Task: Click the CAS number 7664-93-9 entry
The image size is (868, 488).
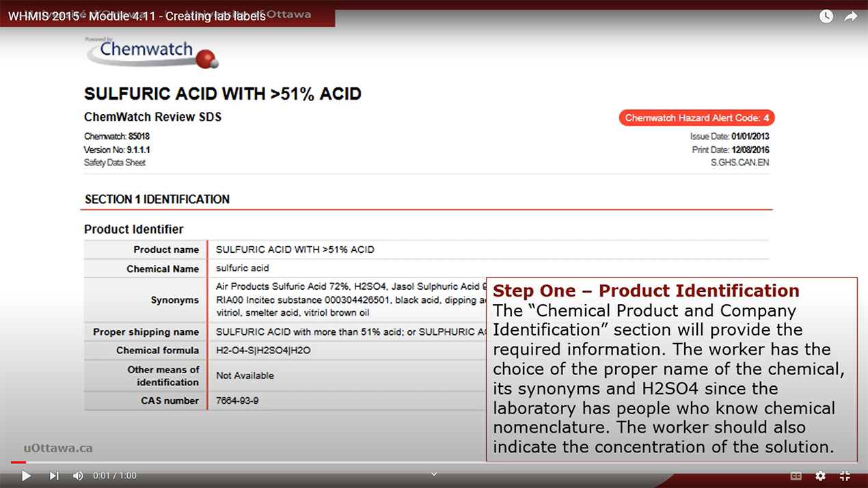Action: [x=237, y=401]
